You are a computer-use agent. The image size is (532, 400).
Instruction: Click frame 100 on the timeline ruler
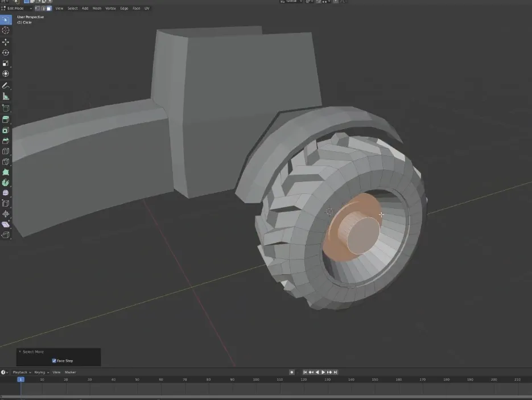pyautogui.click(x=256, y=380)
